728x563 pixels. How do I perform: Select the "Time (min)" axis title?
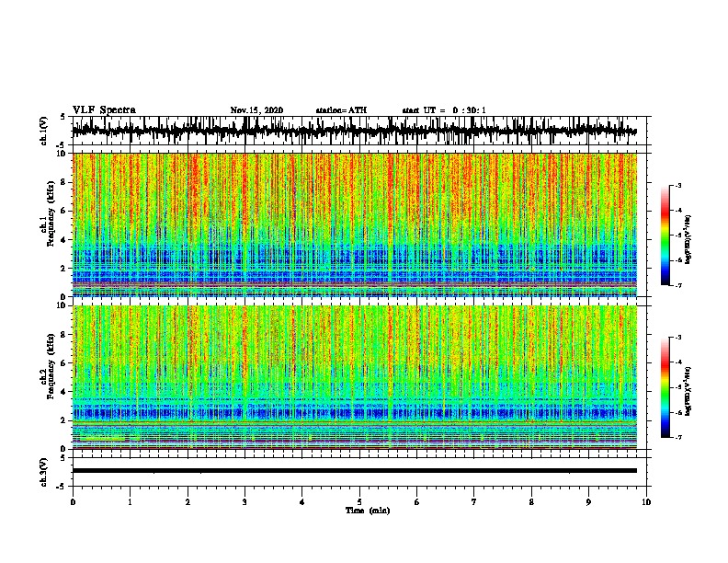(368, 511)
